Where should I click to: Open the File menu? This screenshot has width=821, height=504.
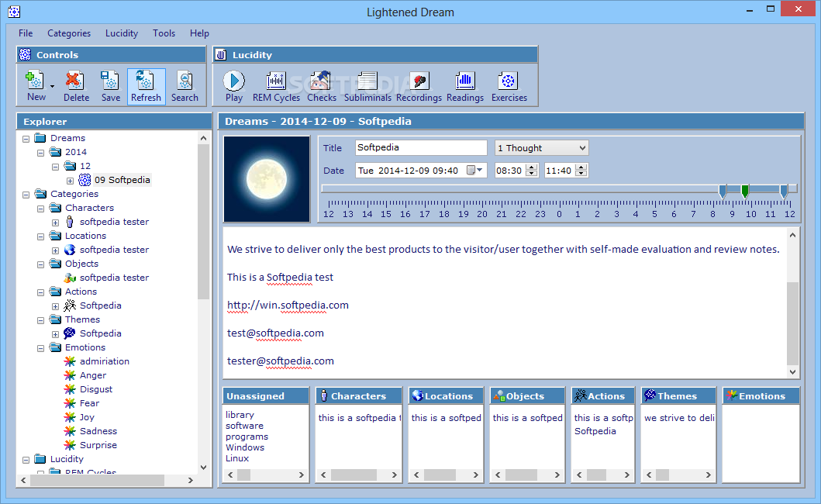pos(25,33)
